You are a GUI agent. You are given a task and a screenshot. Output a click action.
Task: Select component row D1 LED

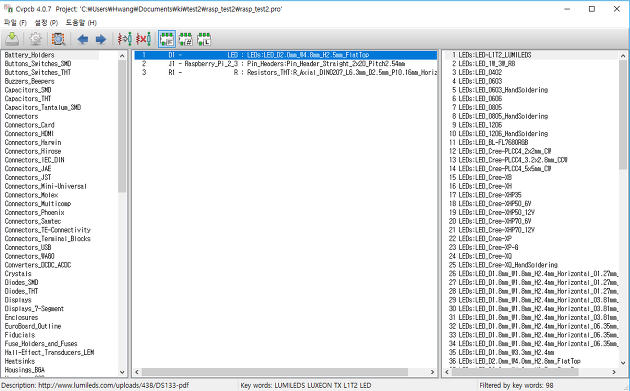[285, 55]
